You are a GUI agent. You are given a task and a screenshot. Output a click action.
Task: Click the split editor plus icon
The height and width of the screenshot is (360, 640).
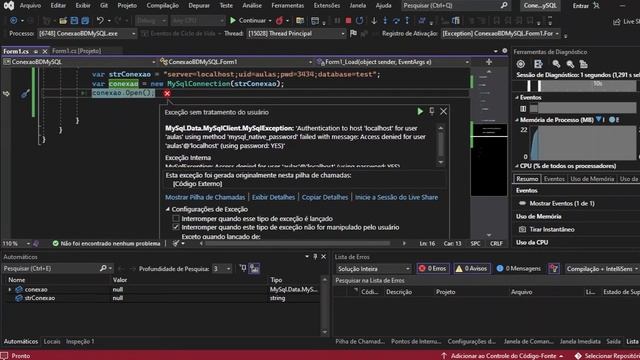click(x=489, y=62)
